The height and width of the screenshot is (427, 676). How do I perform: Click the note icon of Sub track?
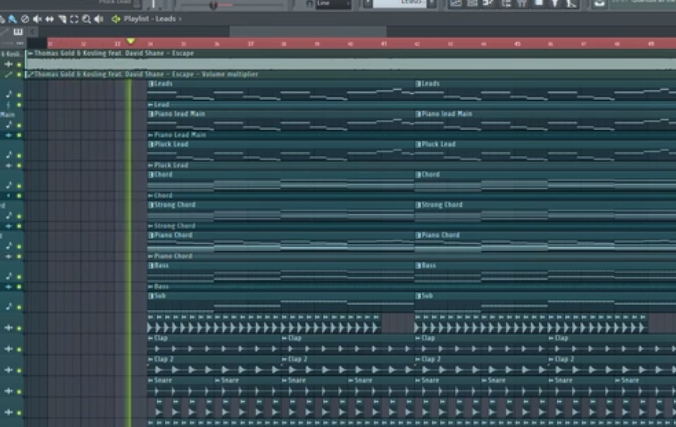pyautogui.click(x=9, y=306)
